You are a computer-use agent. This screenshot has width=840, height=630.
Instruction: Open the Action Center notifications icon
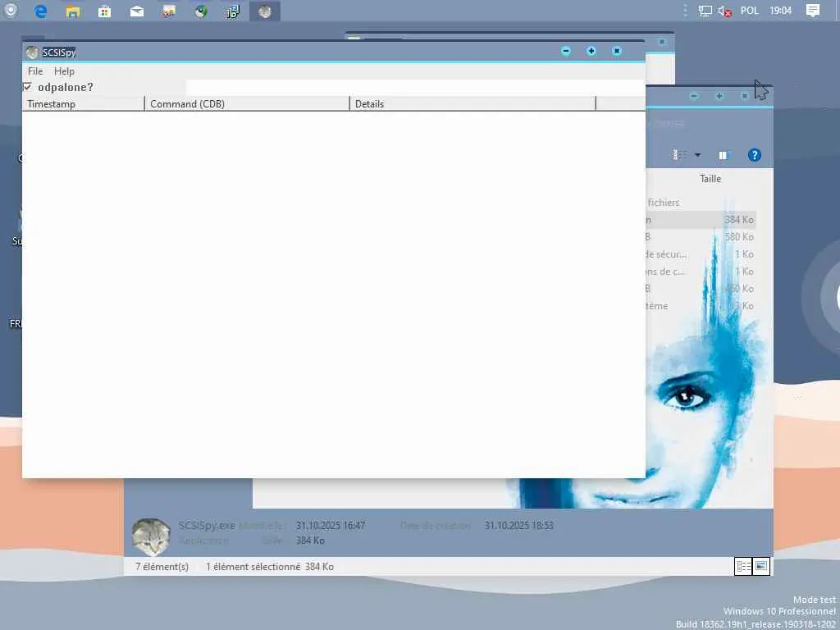coord(813,11)
